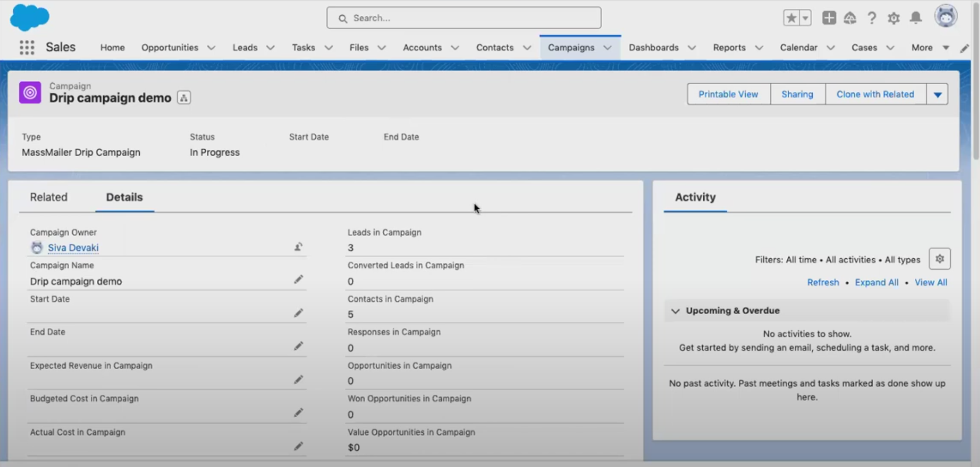Viewport: 980px width, 467px height.
Task: Click the Expand All link
Action: 876,282
